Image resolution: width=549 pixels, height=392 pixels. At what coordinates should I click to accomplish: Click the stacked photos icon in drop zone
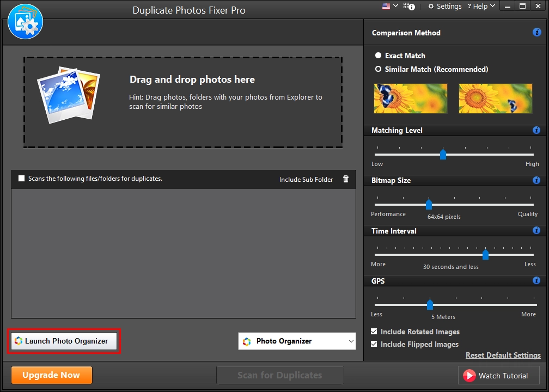[x=68, y=95]
